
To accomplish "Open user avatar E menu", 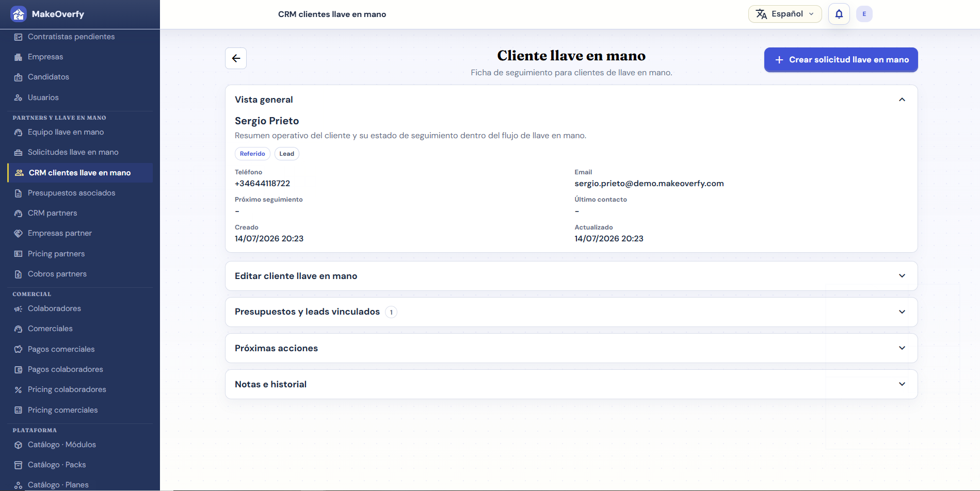I will click(864, 14).
